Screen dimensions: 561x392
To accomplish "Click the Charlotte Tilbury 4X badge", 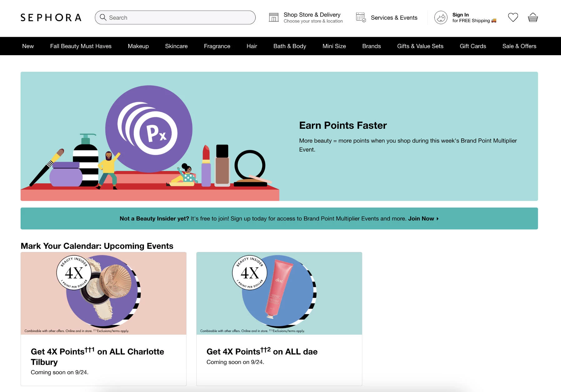I will click(74, 273).
